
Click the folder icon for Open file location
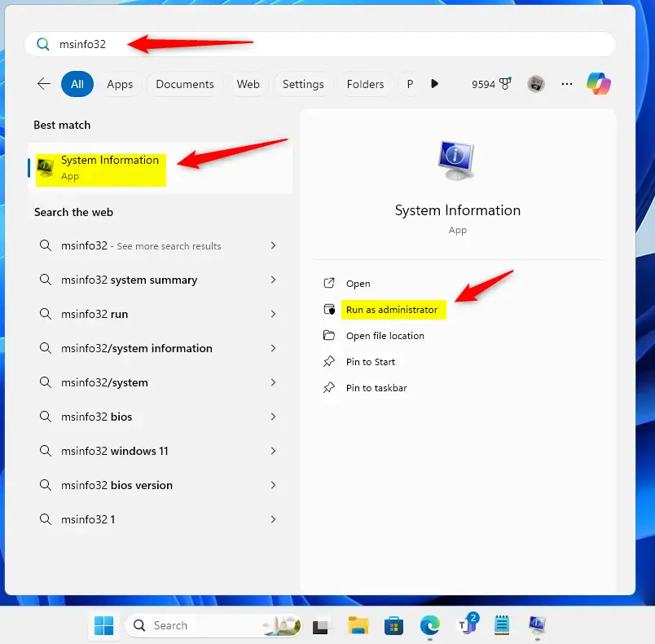[x=329, y=335]
